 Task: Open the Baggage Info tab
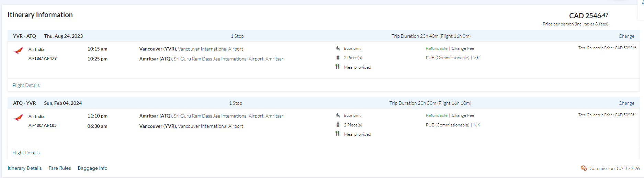tap(92, 168)
